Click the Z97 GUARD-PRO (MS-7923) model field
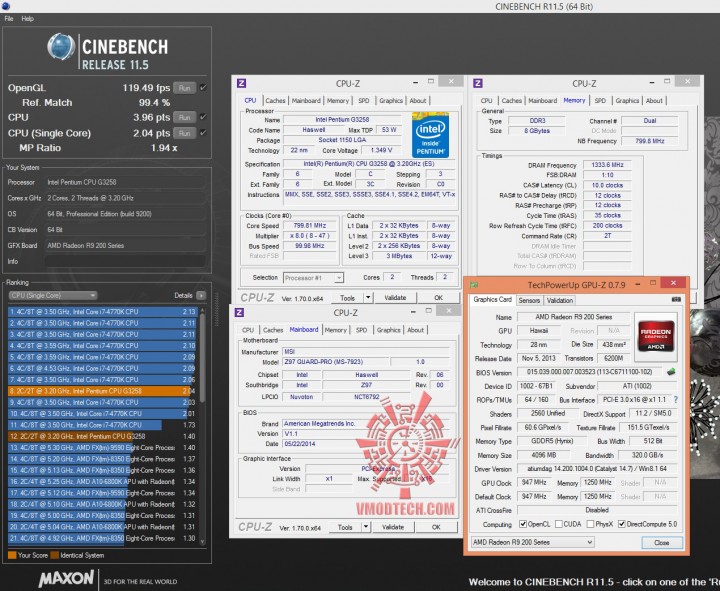 tap(335, 362)
